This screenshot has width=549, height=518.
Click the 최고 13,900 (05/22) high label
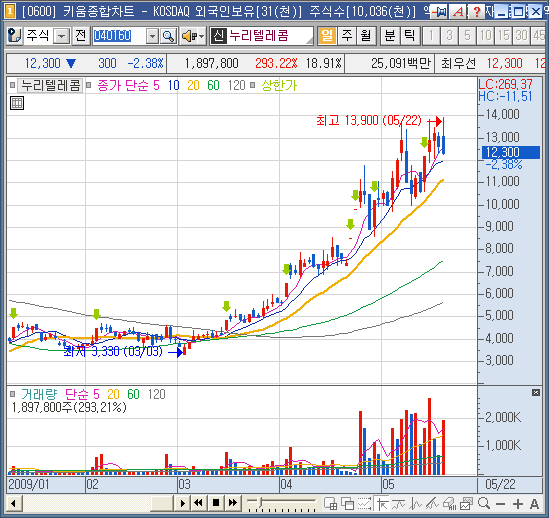pyautogui.click(x=369, y=121)
